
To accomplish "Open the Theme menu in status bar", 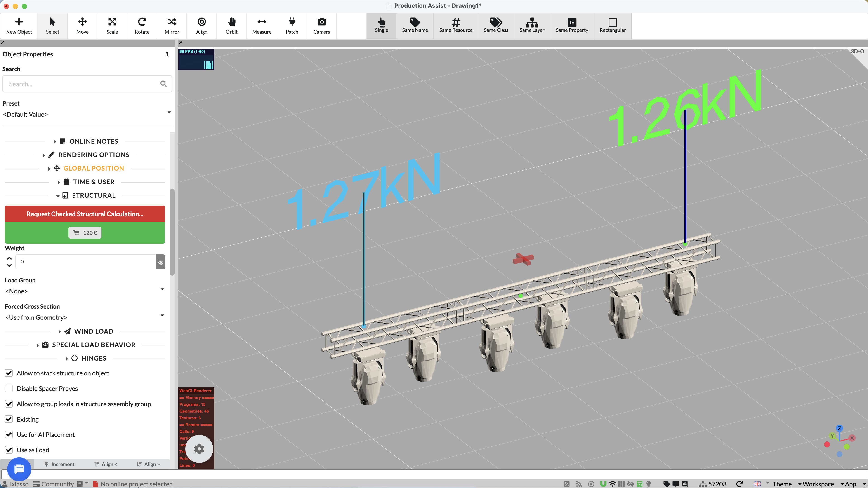I will (x=782, y=484).
